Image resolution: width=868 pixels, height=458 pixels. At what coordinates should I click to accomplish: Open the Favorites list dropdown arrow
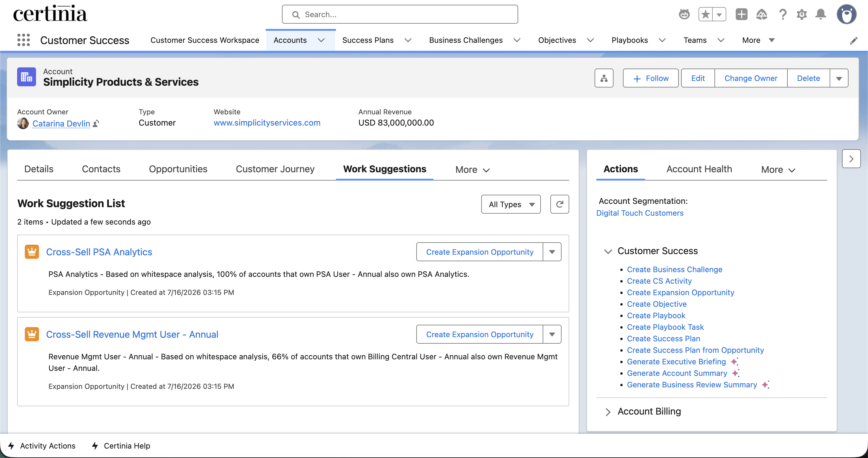(719, 14)
